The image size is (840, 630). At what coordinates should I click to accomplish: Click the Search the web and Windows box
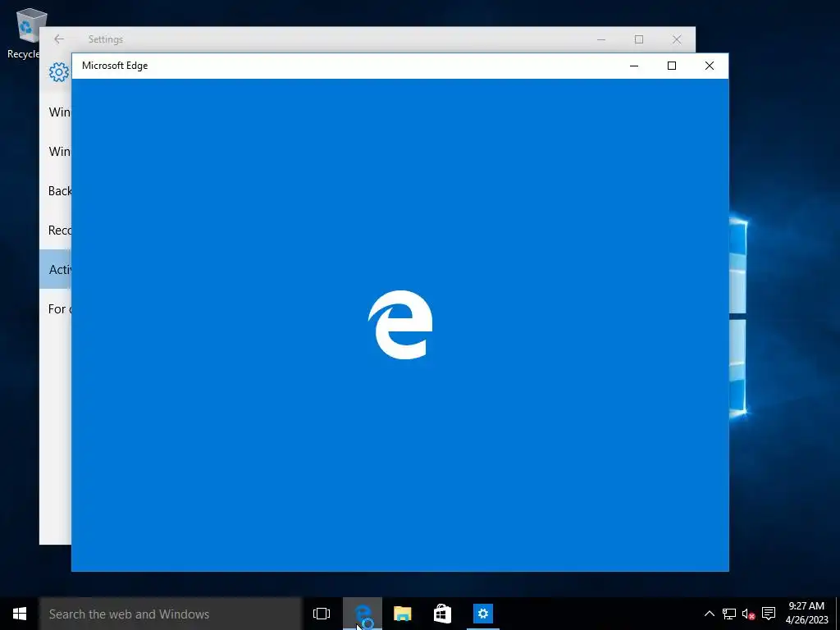tap(171, 614)
